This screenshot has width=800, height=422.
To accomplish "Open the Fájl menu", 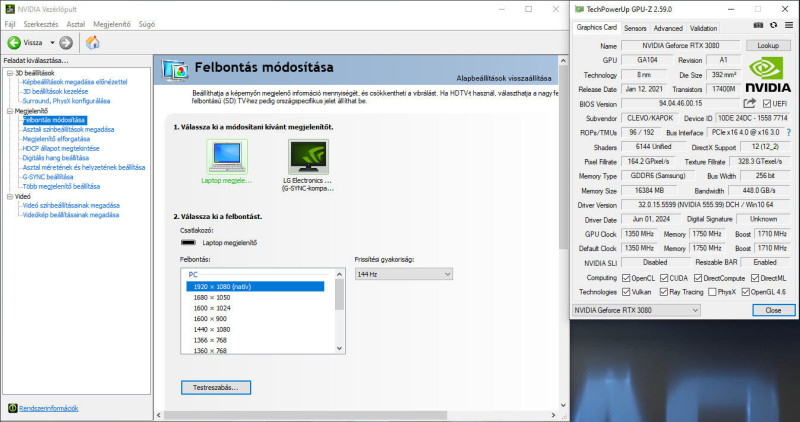I will click(x=10, y=24).
